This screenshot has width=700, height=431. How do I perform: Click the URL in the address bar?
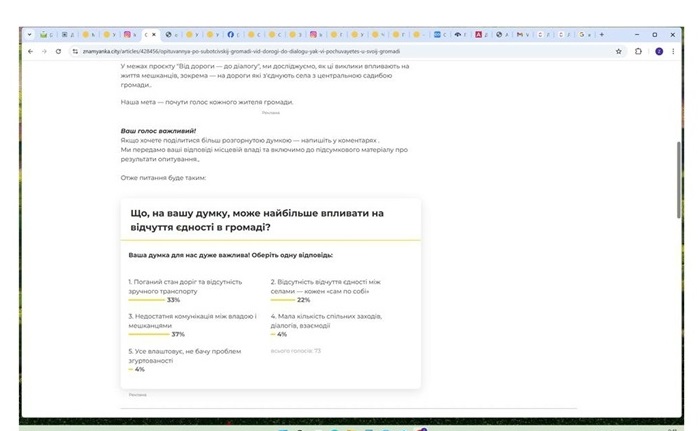241,51
